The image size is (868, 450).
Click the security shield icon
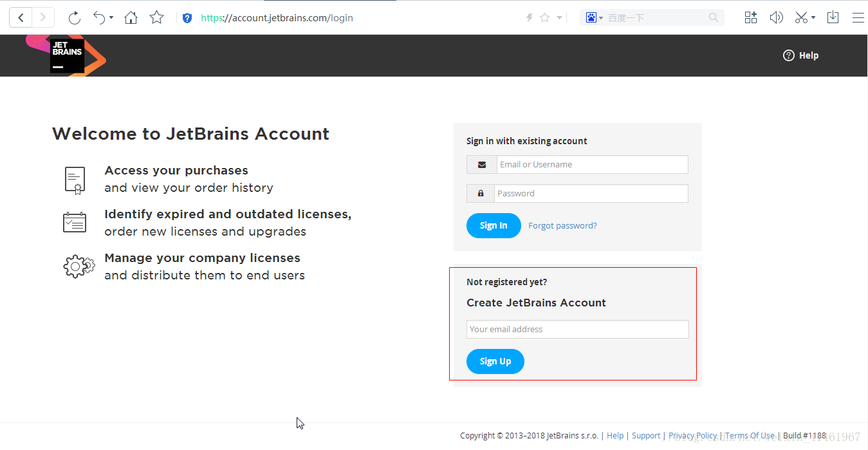(187, 18)
